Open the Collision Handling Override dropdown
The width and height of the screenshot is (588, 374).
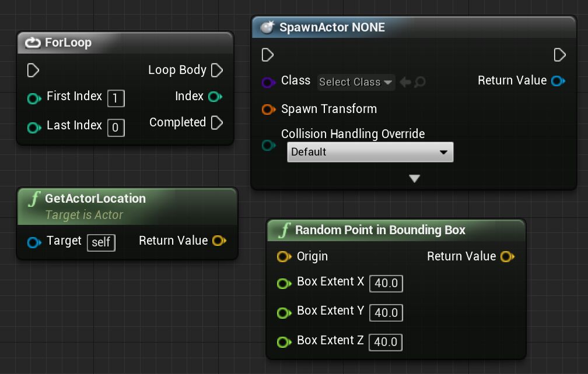tap(370, 152)
